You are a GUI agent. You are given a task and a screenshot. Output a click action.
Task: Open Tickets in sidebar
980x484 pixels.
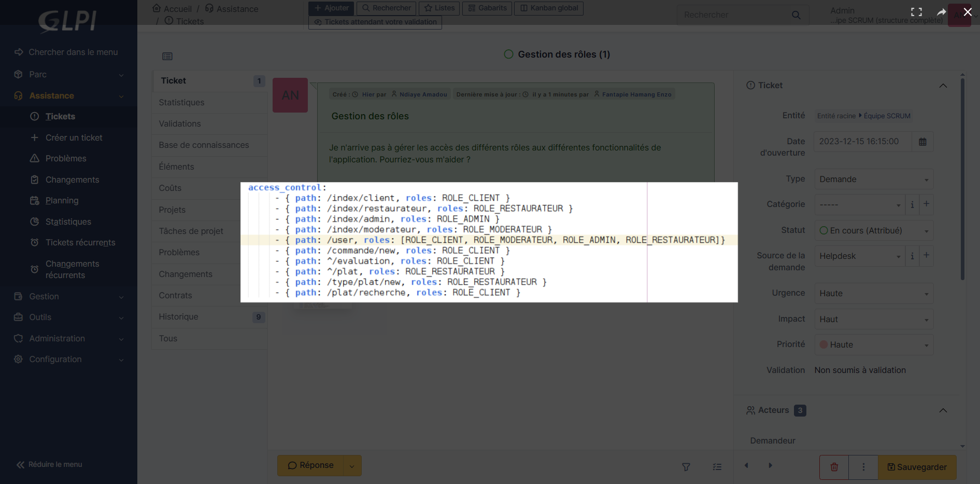(x=60, y=116)
